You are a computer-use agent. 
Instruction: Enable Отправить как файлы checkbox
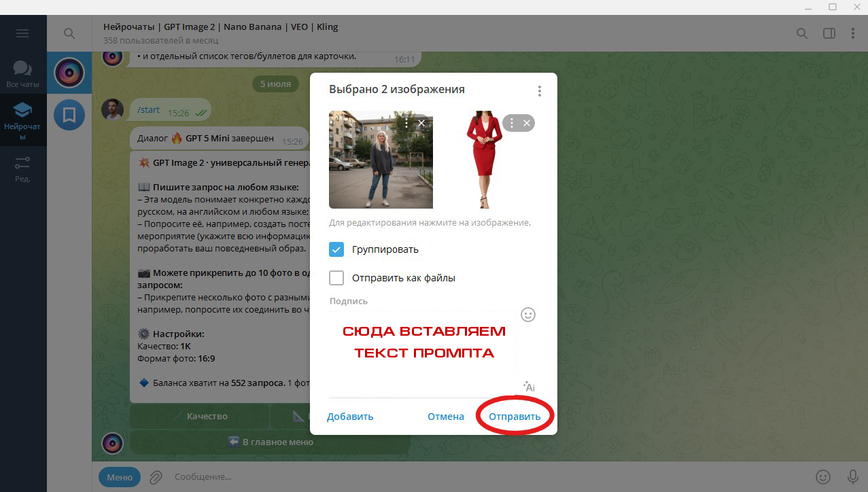tap(336, 278)
